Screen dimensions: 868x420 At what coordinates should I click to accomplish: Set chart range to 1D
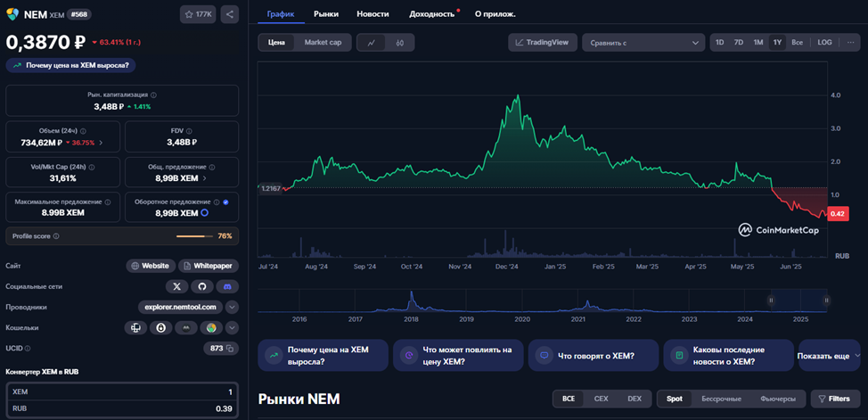(x=720, y=43)
